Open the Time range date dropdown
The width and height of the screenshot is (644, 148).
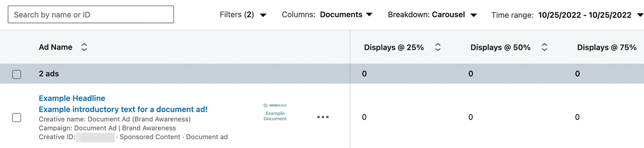(567, 15)
